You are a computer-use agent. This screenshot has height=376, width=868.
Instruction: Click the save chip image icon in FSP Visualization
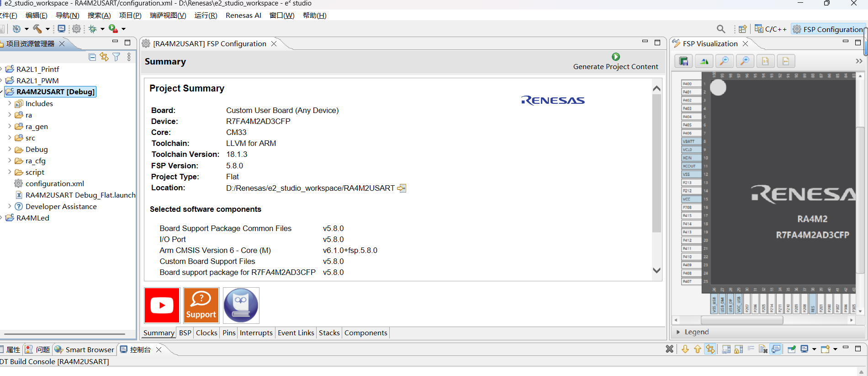tap(683, 61)
